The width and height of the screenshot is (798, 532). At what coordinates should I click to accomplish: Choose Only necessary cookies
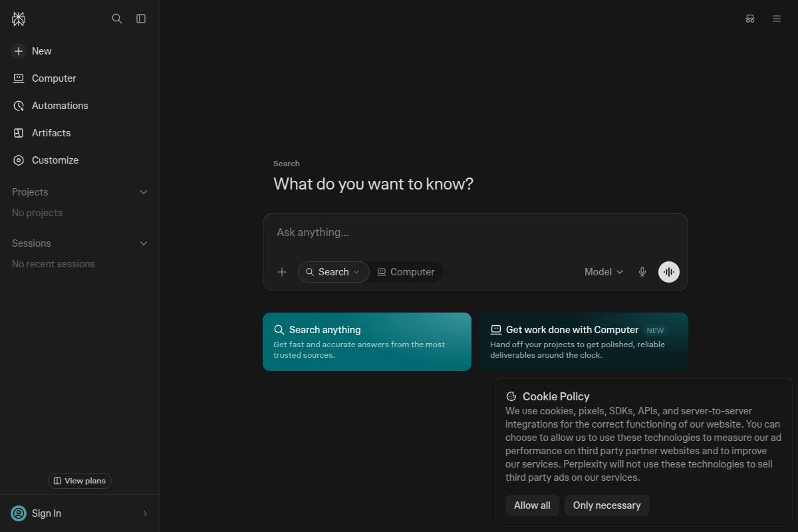click(x=607, y=505)
